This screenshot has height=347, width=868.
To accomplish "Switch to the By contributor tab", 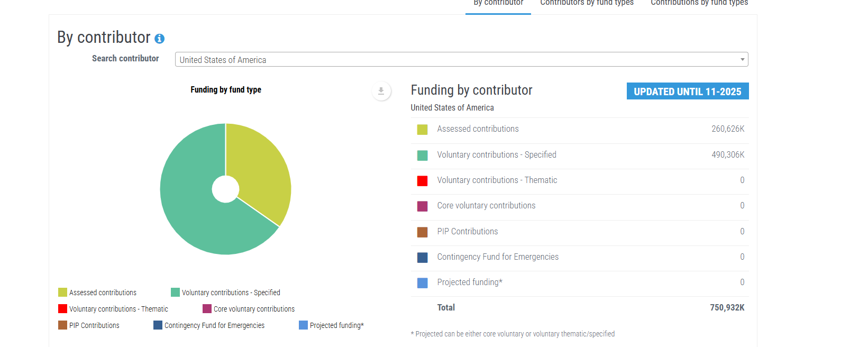I will 498,3.
